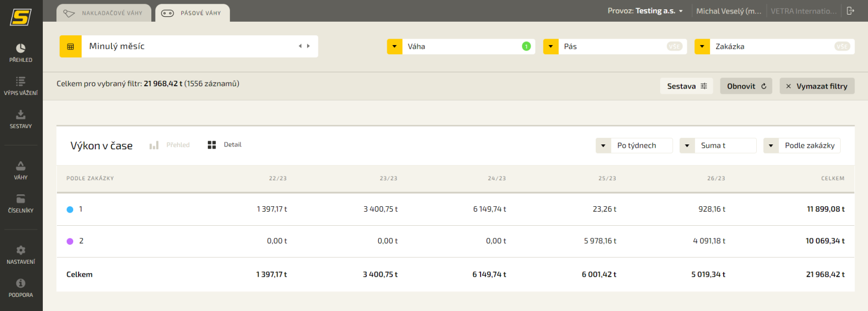
Task: Click Celkem value 6 001,42 t
Action: pos(599,275)
